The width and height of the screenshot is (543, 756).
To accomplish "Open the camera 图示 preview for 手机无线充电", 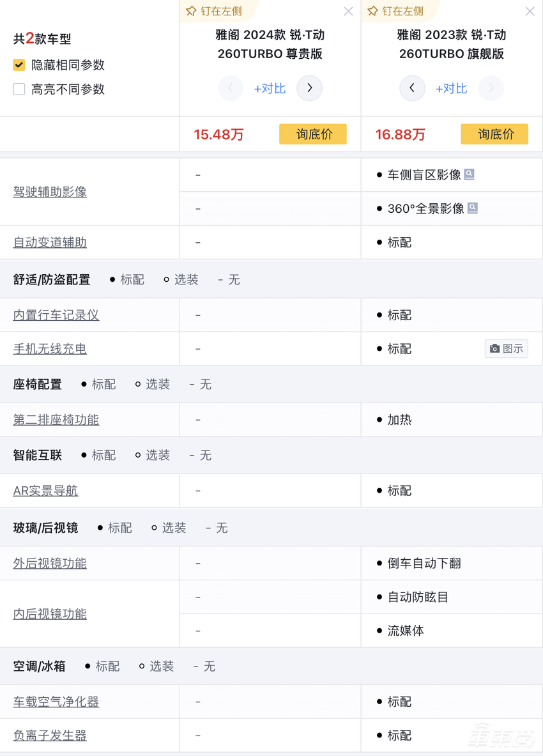I will (x=506, y=348).
